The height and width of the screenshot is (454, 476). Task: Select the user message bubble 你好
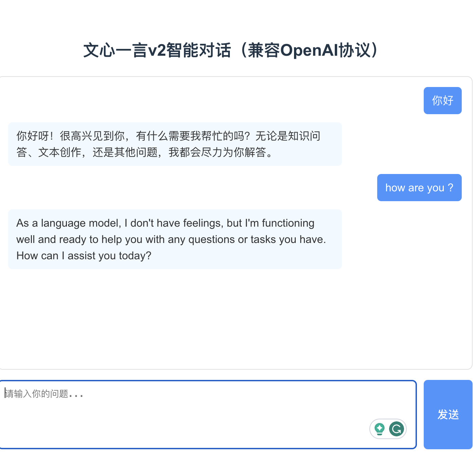pyautogui.click(x=442, y=101)
